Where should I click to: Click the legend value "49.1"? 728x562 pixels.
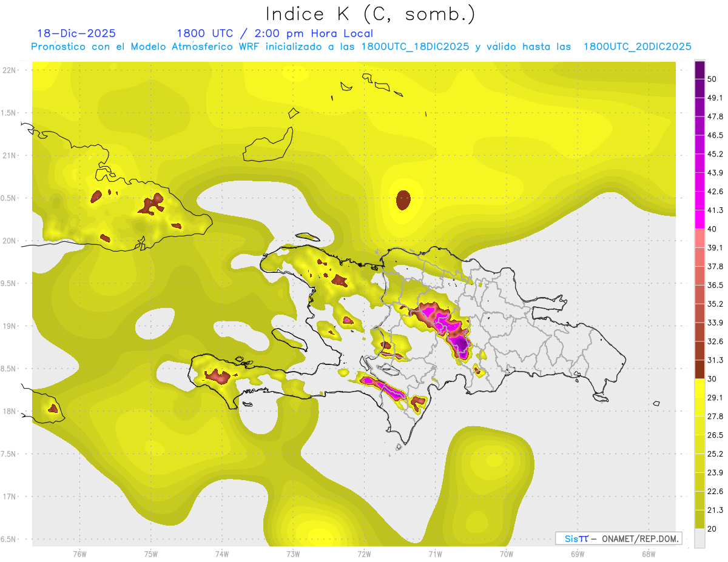(x=715, y=98)
